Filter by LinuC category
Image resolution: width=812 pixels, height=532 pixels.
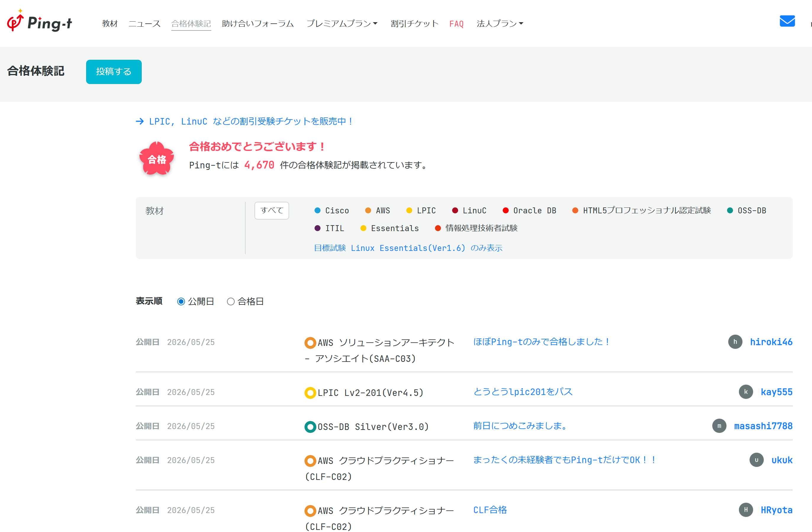(x=469, y=211)
